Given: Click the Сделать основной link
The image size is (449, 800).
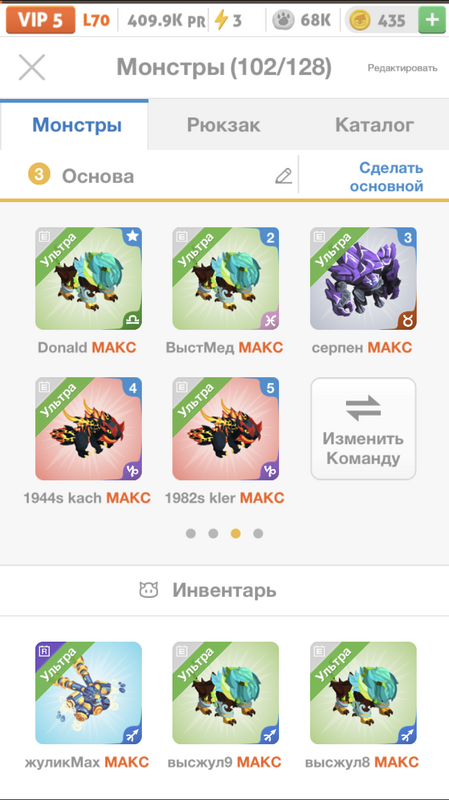Looking at the screenshot, I should (386, 177).
